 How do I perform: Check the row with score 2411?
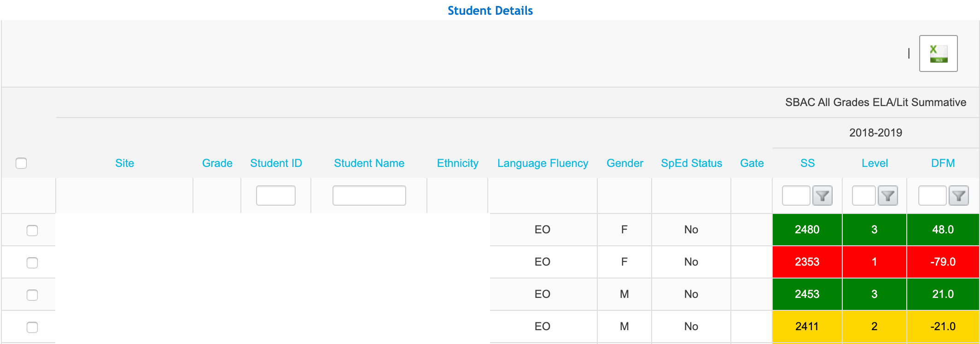[32, 327]
